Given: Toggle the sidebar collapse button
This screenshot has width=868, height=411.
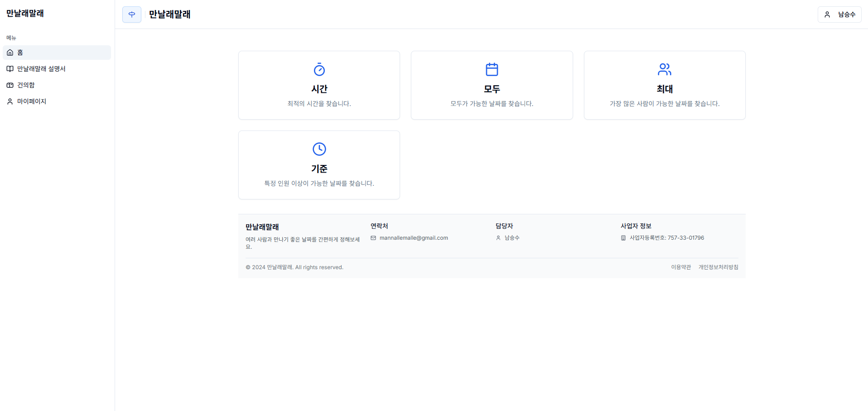Looking at the screenshot, I should 132,15.
